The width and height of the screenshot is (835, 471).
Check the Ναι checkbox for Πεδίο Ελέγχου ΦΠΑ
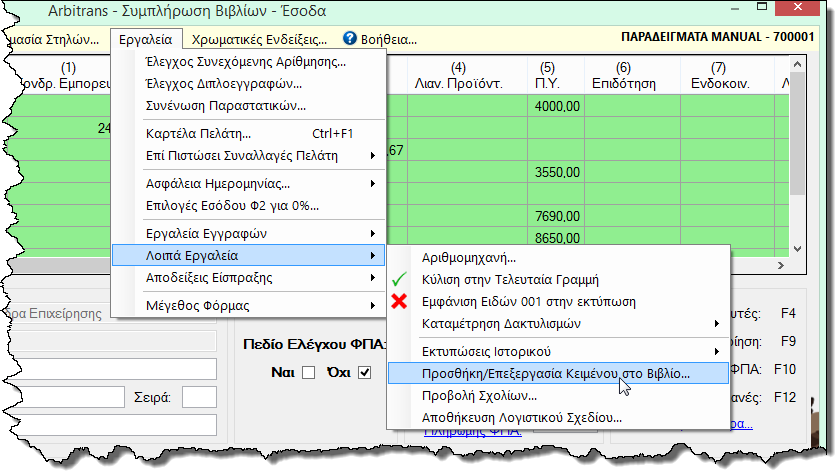pos(308,372)
